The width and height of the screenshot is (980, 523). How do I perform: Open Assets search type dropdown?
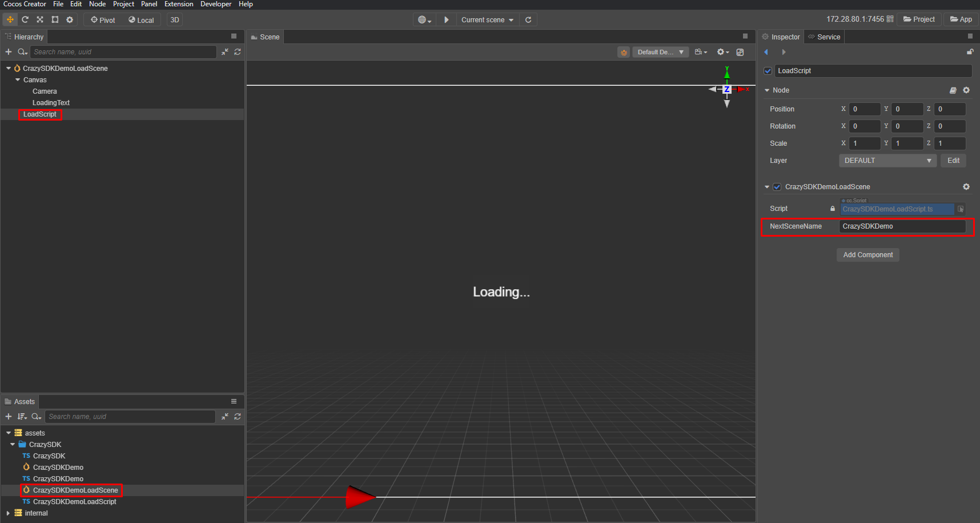click(37, 417)
